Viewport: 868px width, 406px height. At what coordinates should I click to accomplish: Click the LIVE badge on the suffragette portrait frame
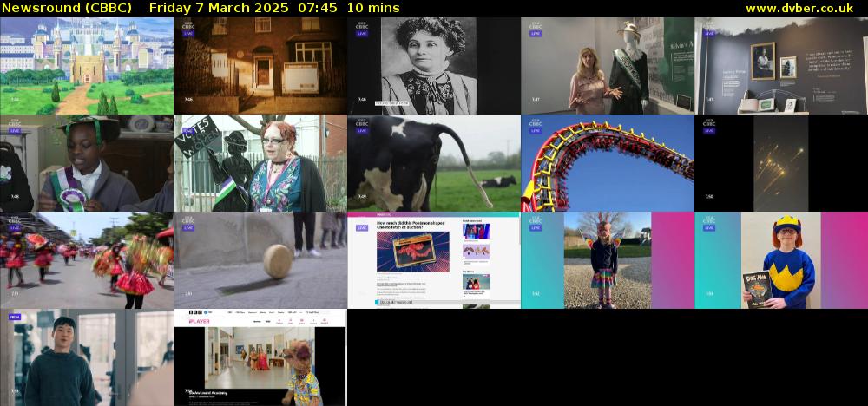(x=362, y=34)
